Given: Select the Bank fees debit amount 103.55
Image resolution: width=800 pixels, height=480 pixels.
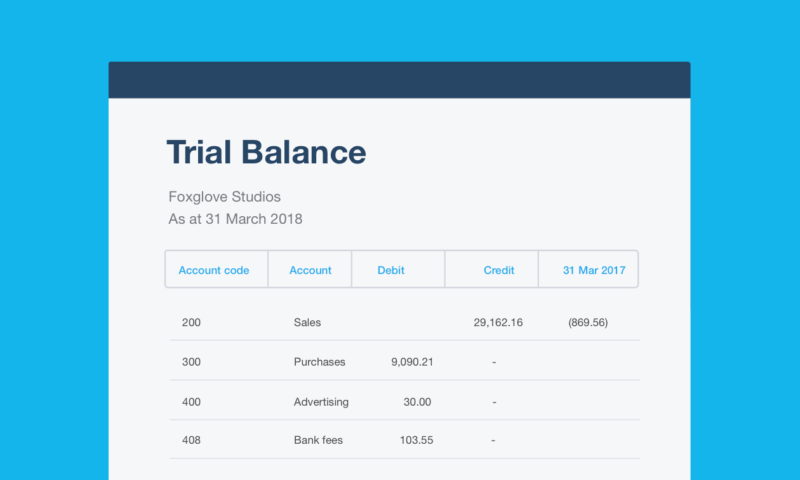Looking at the screenshot, I should point(414,440).
